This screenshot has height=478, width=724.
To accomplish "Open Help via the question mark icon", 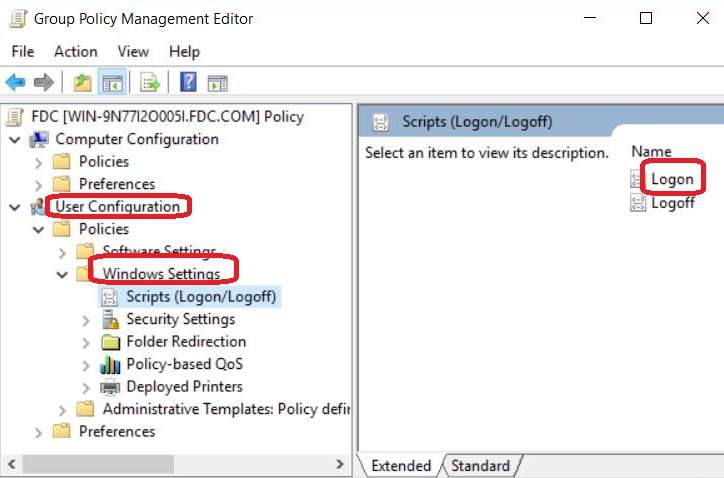I will click(x=188, y=82).
